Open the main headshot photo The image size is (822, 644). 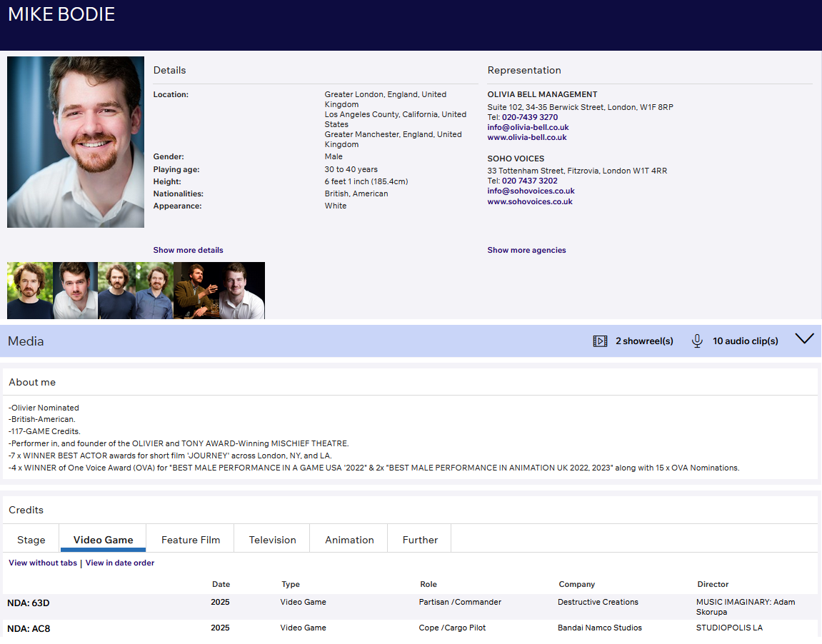point(76,142)
